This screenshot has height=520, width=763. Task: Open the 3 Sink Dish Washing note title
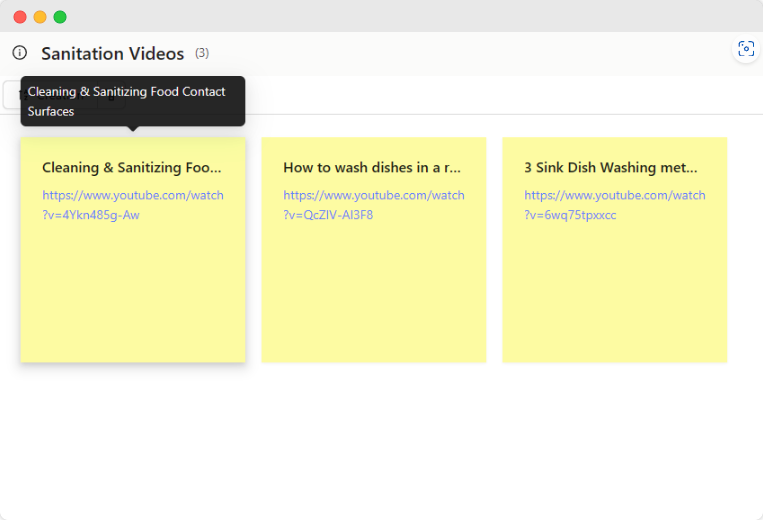611,167
